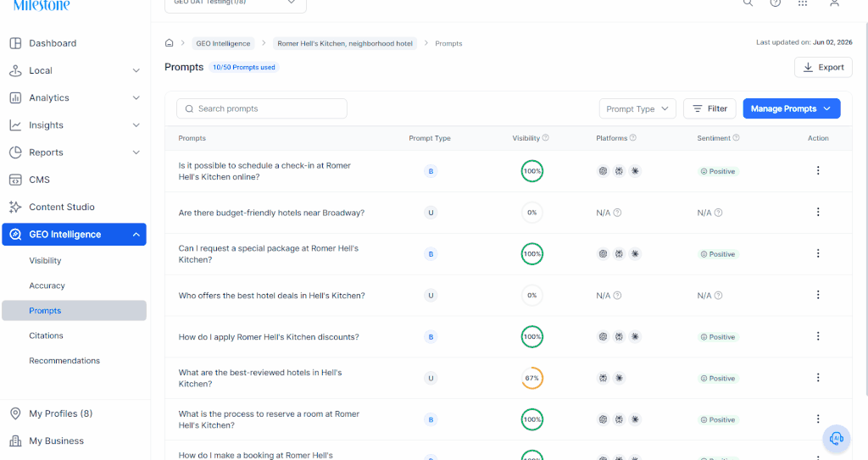Expand the Analytics menu chevron

coord(136,98)
